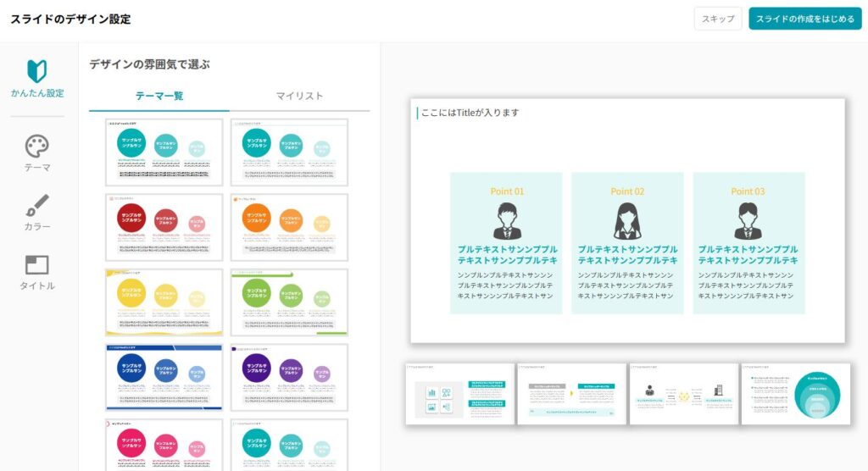
Task: Choose the orange circle theme thumbnail
Action: point(289,227)
